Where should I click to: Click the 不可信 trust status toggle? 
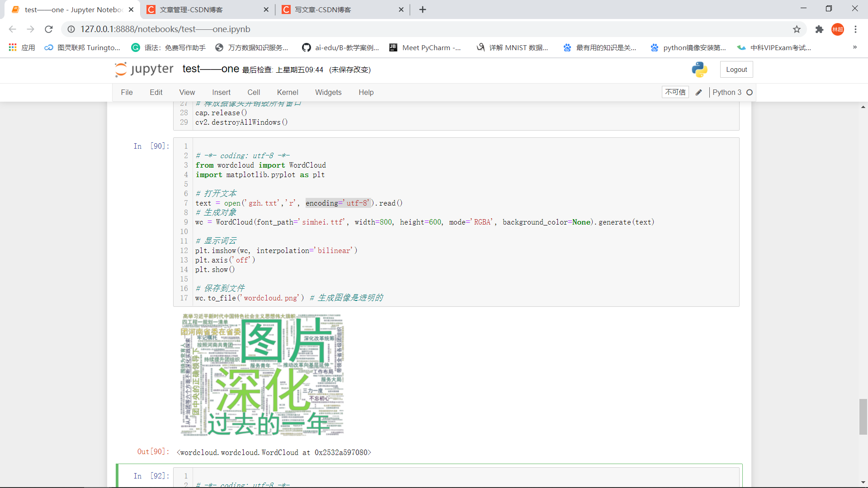(675, 92)
